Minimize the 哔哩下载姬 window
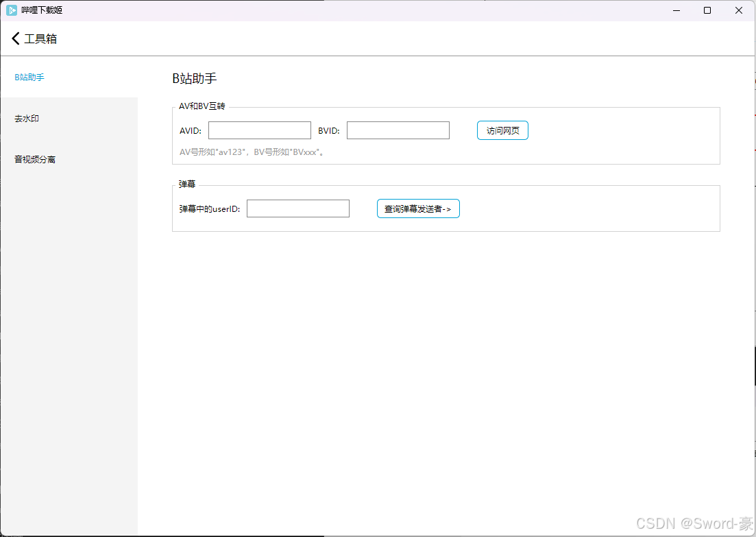 pos(676,10)
